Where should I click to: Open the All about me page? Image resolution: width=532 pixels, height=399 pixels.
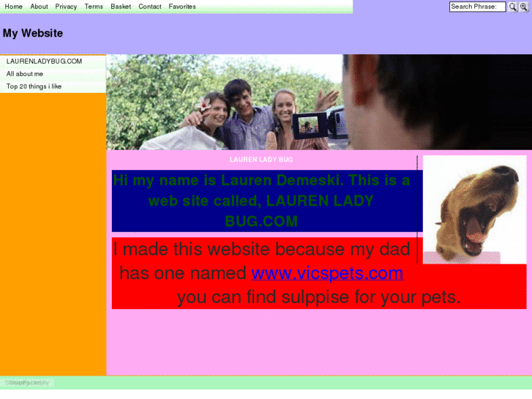[x=53, y=74]
